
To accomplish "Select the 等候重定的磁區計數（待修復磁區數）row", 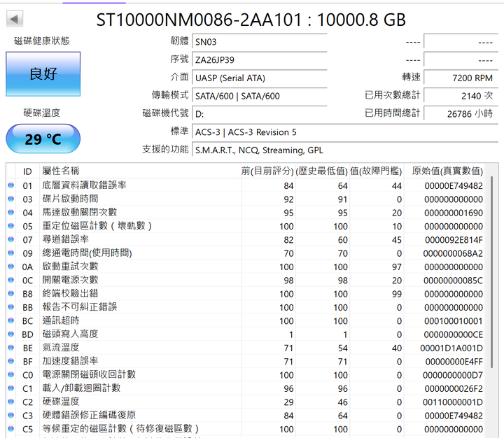I will point(246,429).
